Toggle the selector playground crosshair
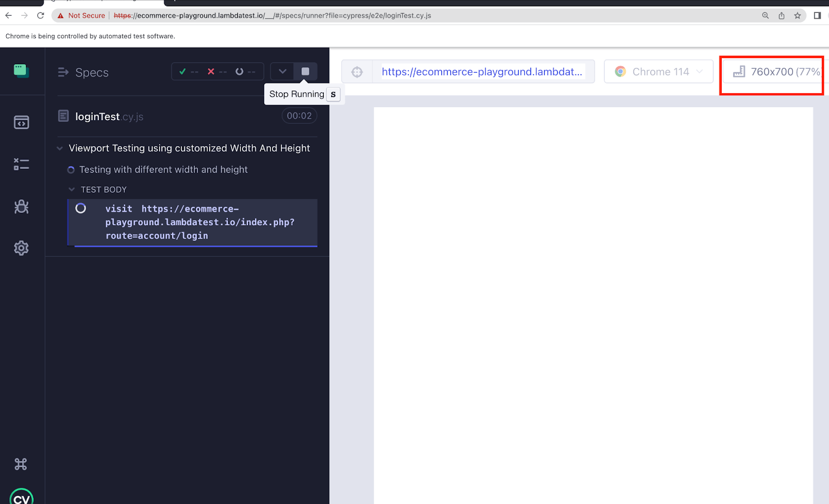Image resolution: width=829 pixels, height=504 pixels. [x=357, y=72]
